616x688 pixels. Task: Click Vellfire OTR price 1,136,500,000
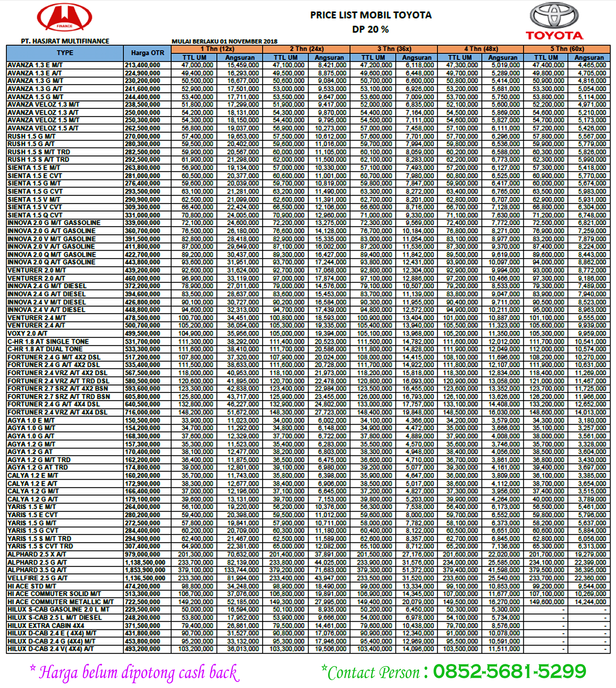145,578
